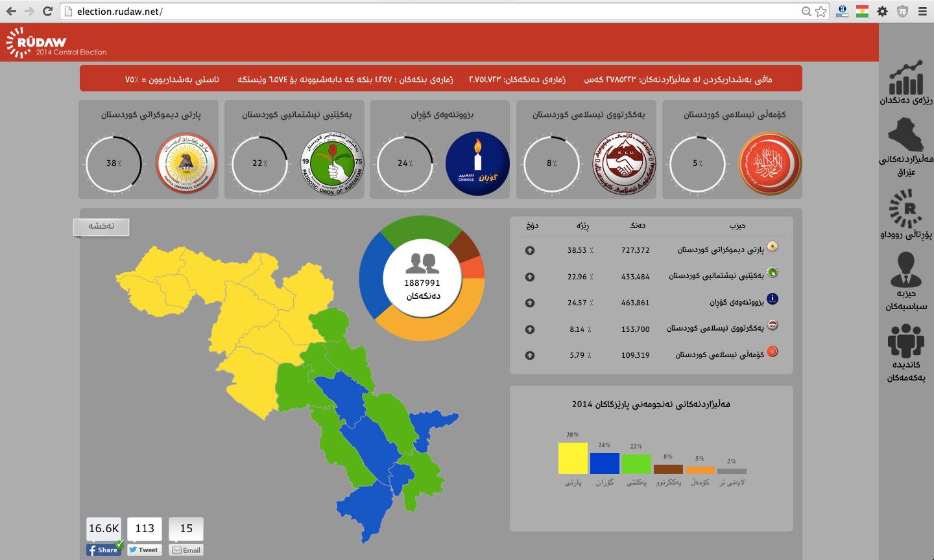Expand the row with 433,484 votes
The width and height of the screenshot is (934, 560).
[530, 277]
